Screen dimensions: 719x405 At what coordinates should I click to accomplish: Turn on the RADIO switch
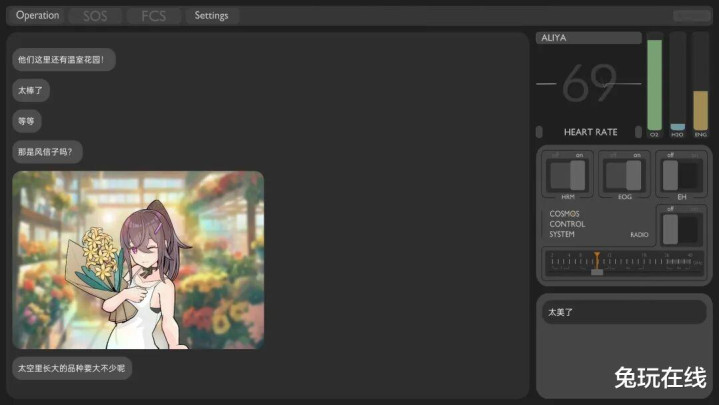click(x=682, y=228)
